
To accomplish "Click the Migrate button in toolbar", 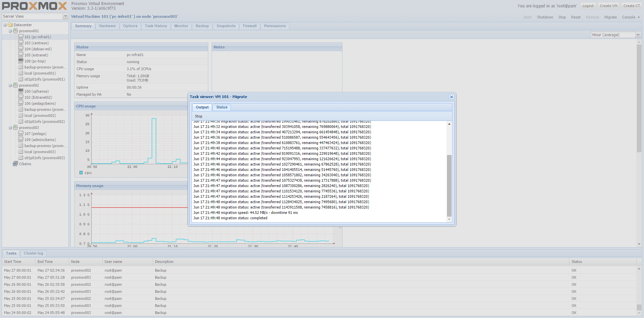I will pyautogui.click(x=610, y=17).
